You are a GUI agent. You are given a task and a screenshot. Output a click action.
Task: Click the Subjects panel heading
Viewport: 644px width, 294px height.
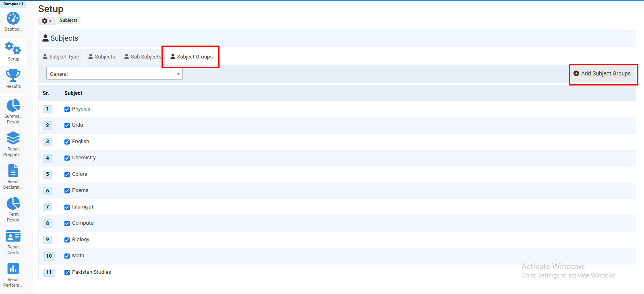pyautogui.click(x=60, y=38)
